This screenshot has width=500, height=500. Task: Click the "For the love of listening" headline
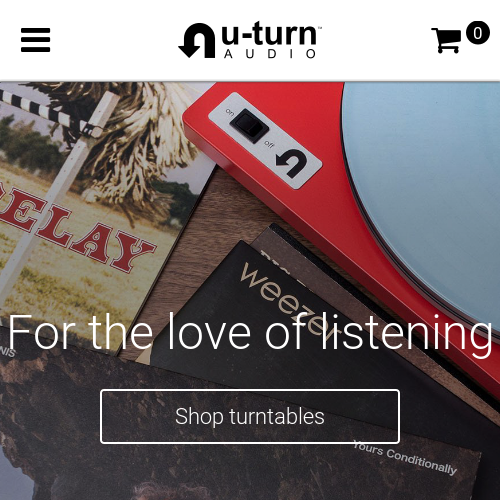coord(250,331)
